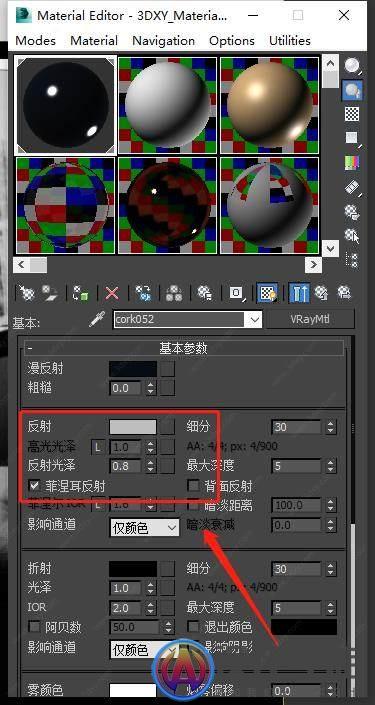375x705 pixels.
Task: Select the tan sphere sample slot
Action: coord(270,105)
